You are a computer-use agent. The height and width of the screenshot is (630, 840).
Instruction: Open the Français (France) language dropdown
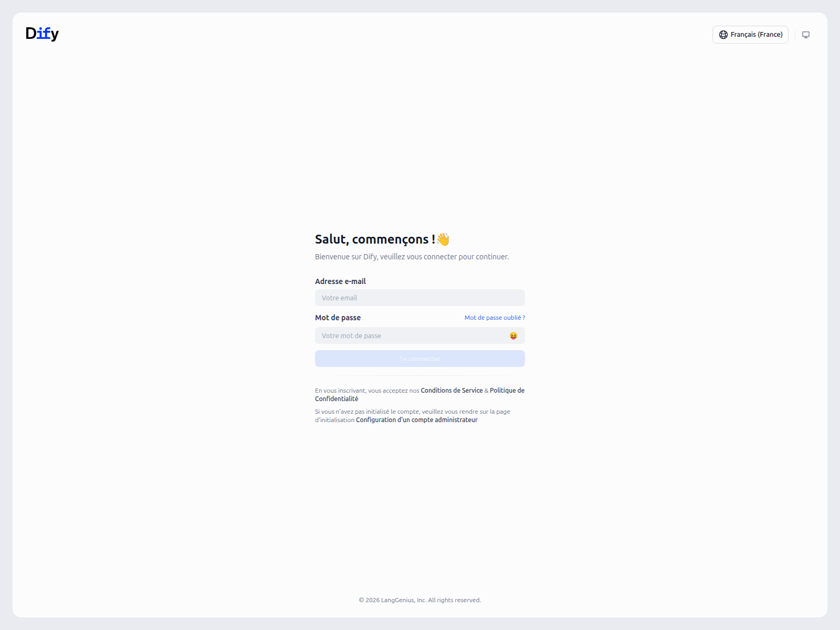[x=750, y=35]
